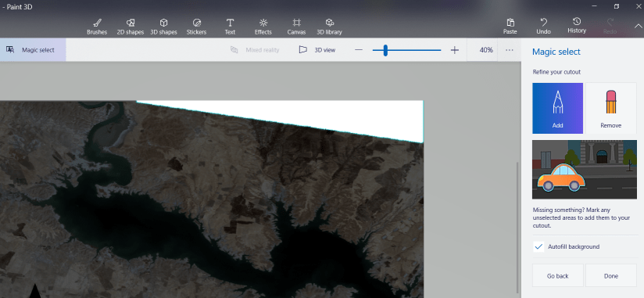Click the Paste button
The height and width of the screenshot is (298, 644).
point(510,27)
